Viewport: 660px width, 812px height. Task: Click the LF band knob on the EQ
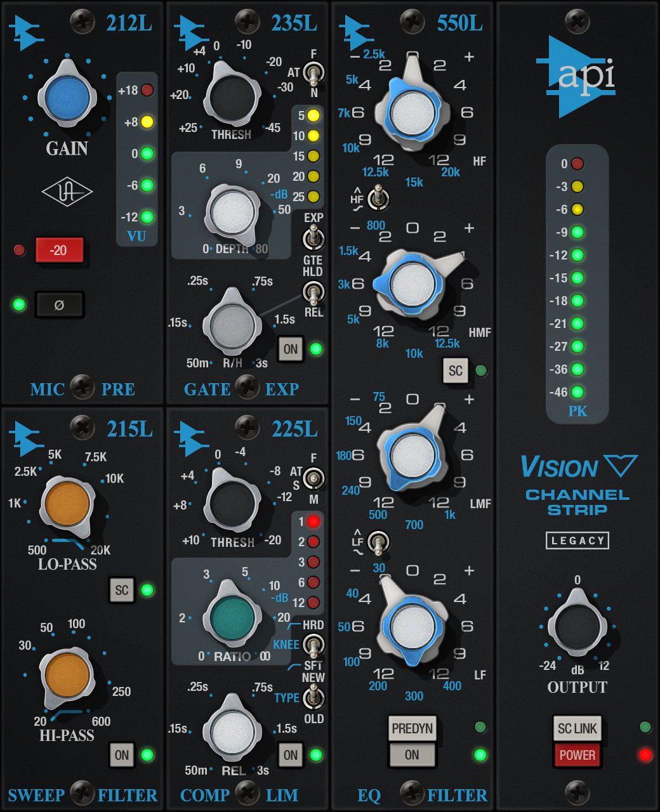tap(412, 625)
